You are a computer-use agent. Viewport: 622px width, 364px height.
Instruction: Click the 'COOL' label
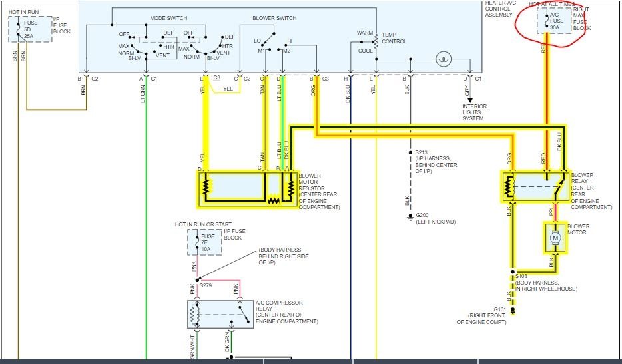coord(366,51)
